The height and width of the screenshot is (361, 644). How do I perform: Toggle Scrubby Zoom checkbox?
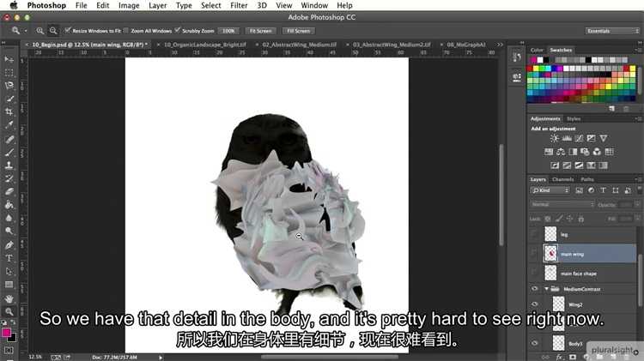178,30
